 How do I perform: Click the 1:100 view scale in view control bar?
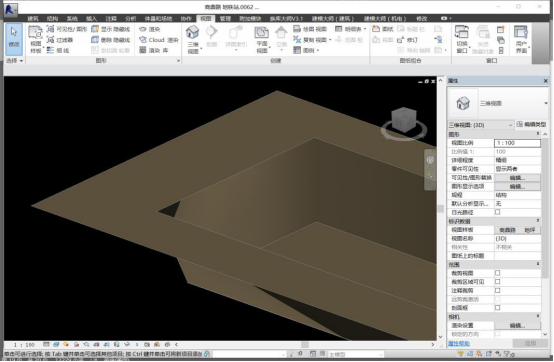coord(24,344)
